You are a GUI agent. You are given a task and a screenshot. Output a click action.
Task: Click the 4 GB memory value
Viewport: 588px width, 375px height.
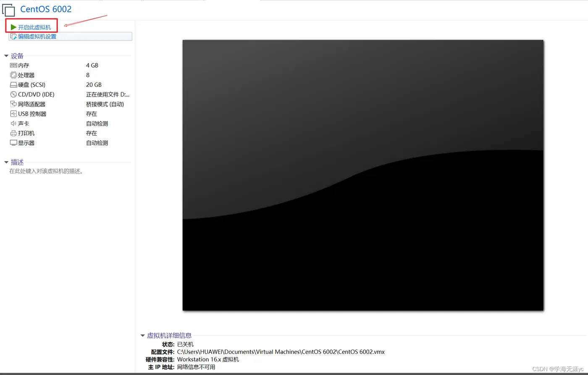pos(92,66)
